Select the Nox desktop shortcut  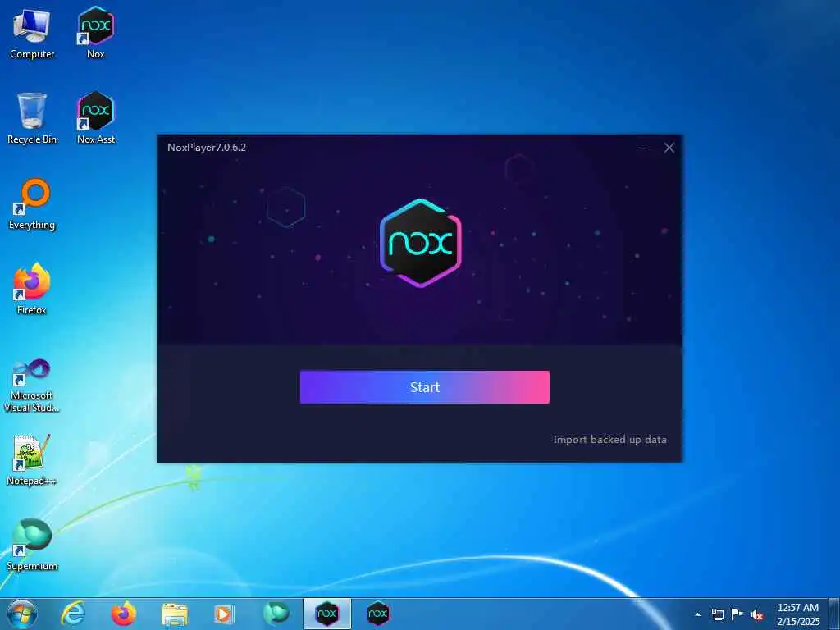(x=96, y=33)
